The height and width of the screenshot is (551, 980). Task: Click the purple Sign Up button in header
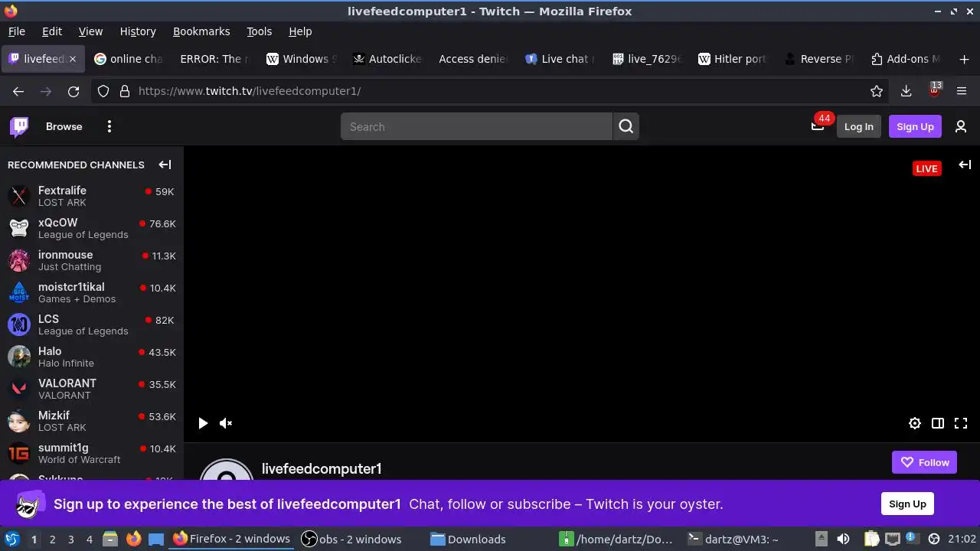click(915, 126)
